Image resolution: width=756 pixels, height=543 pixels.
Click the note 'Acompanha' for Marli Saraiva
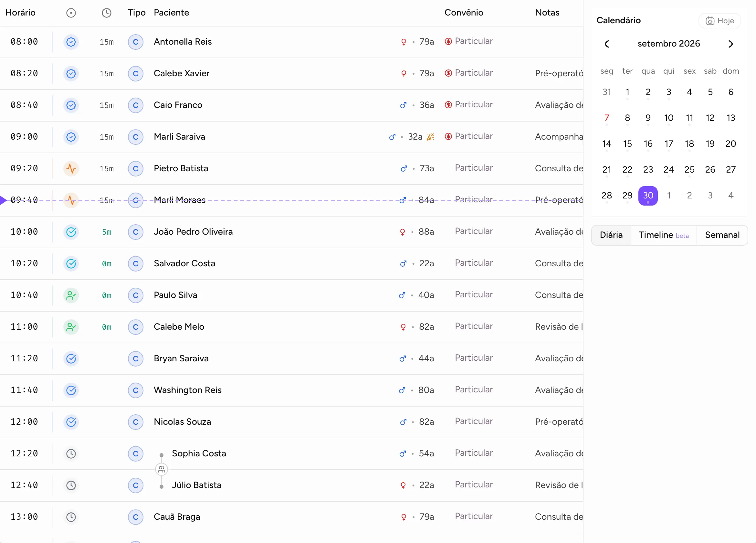pos(559,137)
